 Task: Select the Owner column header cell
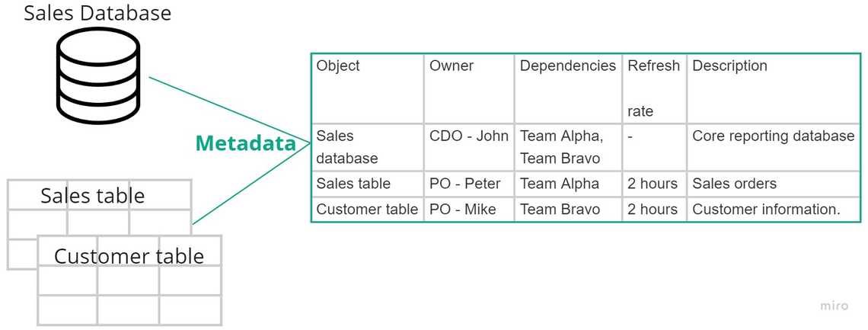[470, 88]
